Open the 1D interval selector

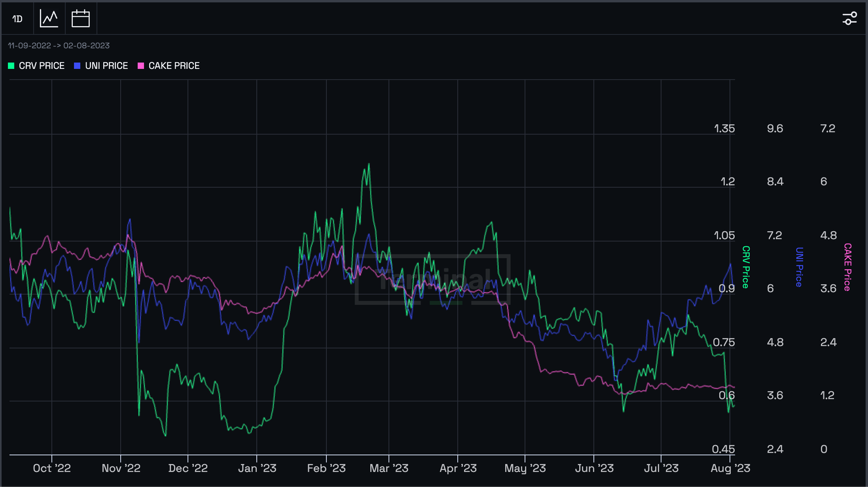[x=17, y=19]
